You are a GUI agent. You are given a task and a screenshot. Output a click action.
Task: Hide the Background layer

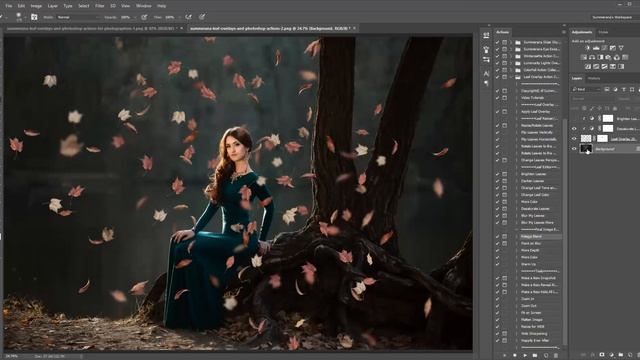[x=574, y=149]
